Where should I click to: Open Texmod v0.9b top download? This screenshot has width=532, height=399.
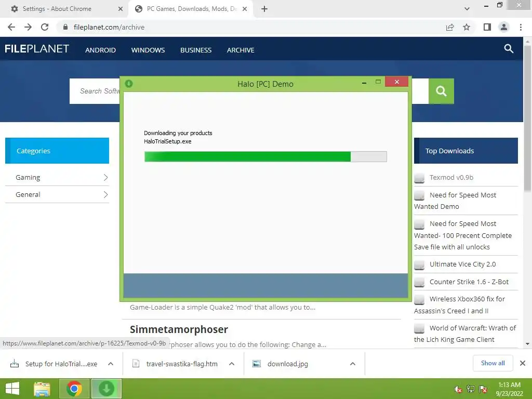click(451, 178)
